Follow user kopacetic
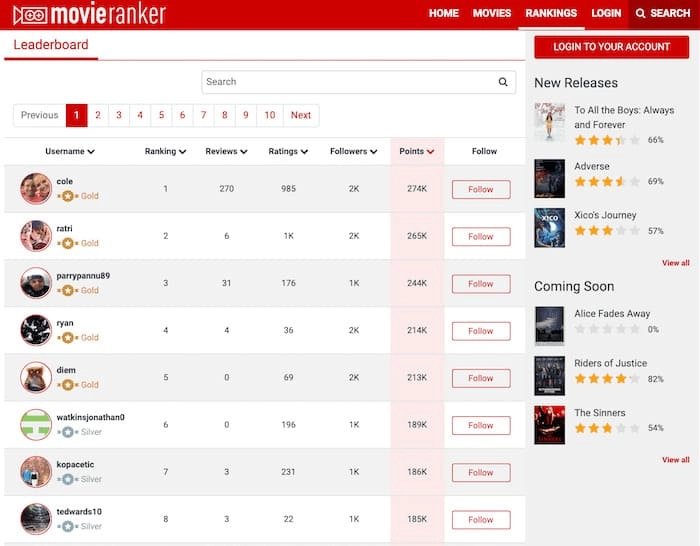Screen dimensions: 700x546 (x=481, y=473)
